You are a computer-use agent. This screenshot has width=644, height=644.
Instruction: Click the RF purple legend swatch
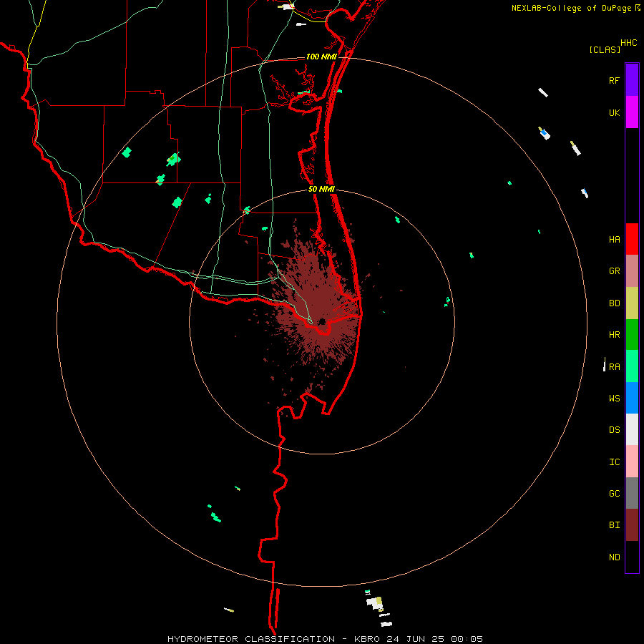pos(632,80)
